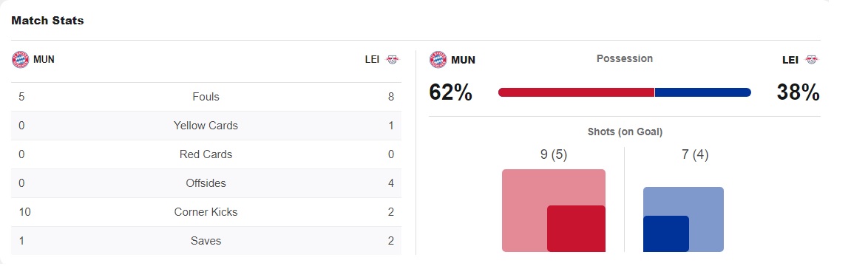Viewport: 868px width, 266px height.
Task: Click the blue portion of possession bar
Action: [703, 92]
